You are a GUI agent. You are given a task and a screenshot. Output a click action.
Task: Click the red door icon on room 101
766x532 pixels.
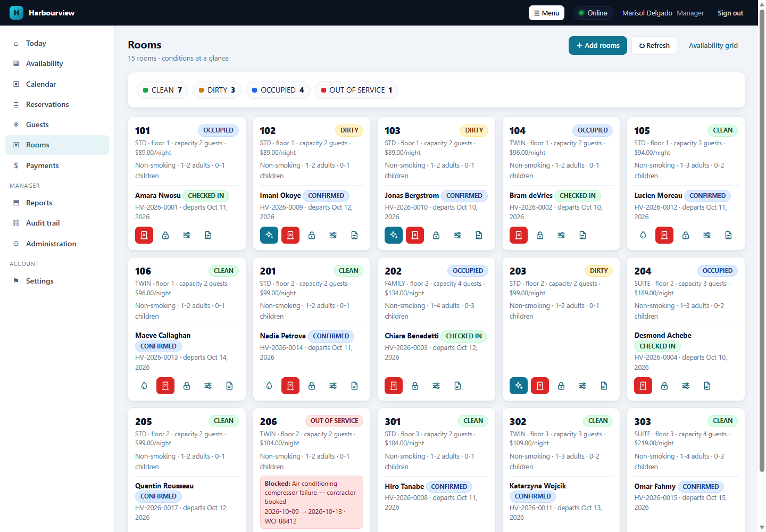(x=144, y=235)
